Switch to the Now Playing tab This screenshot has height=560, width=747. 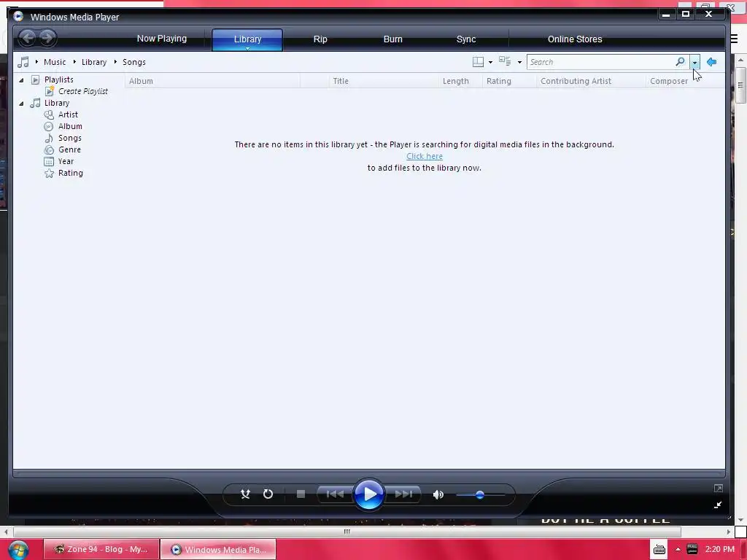pos(162,39)
